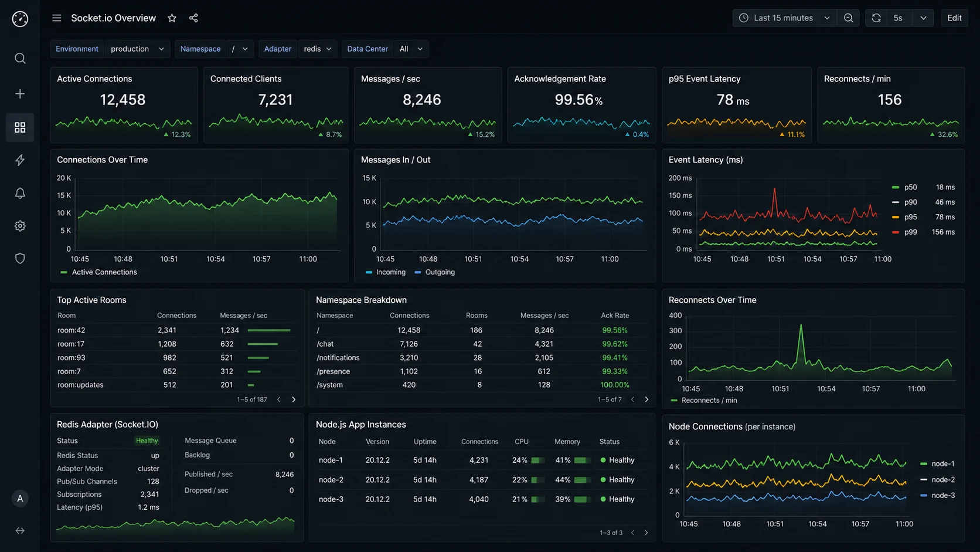The width and height of the screenshot is (980, 552).
Task: Open the Namespace variable dropdown
Action: [240, 49]
